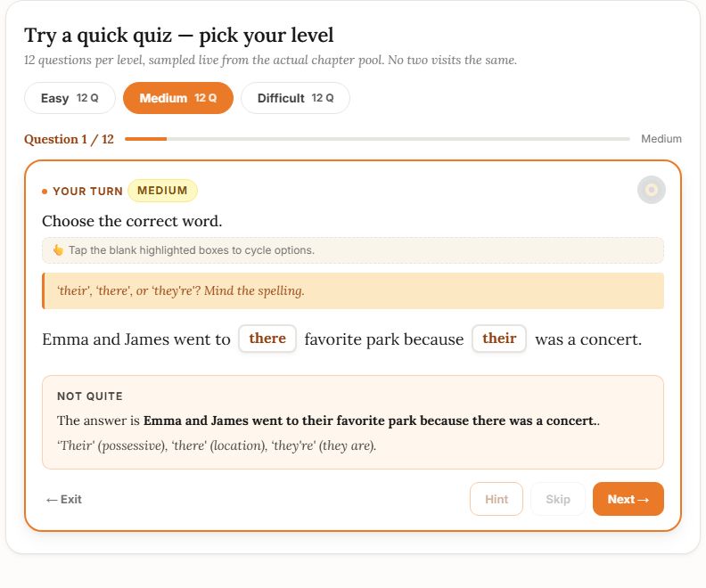Cycle the second blank showing 'their'
The image size is (706, 588).
tap(499, 339)
